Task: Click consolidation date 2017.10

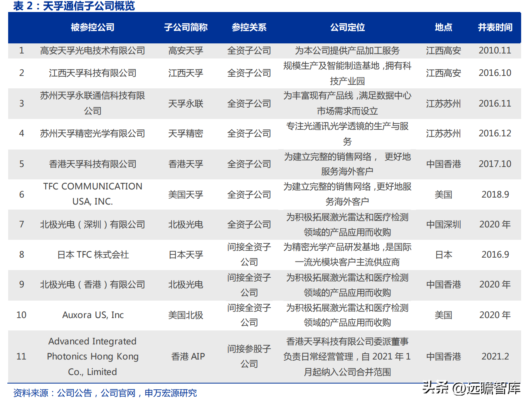Action: (x=495, y=164)
